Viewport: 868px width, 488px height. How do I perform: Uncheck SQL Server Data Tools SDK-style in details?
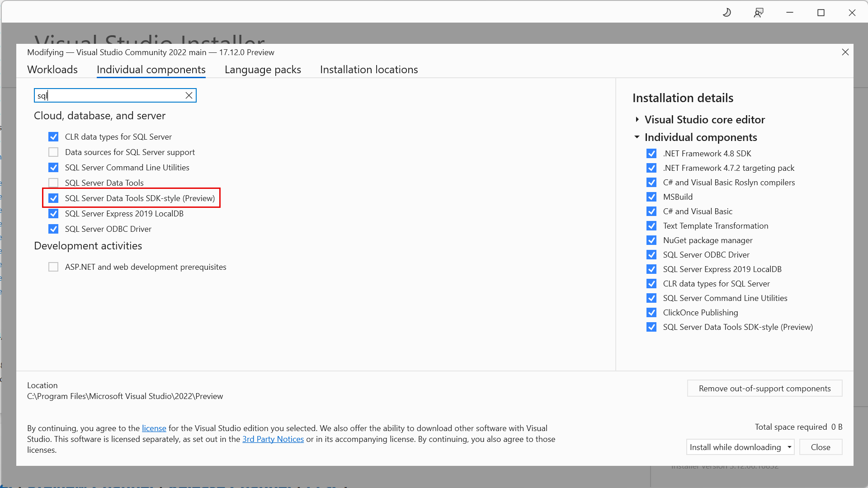pos(651,327)
